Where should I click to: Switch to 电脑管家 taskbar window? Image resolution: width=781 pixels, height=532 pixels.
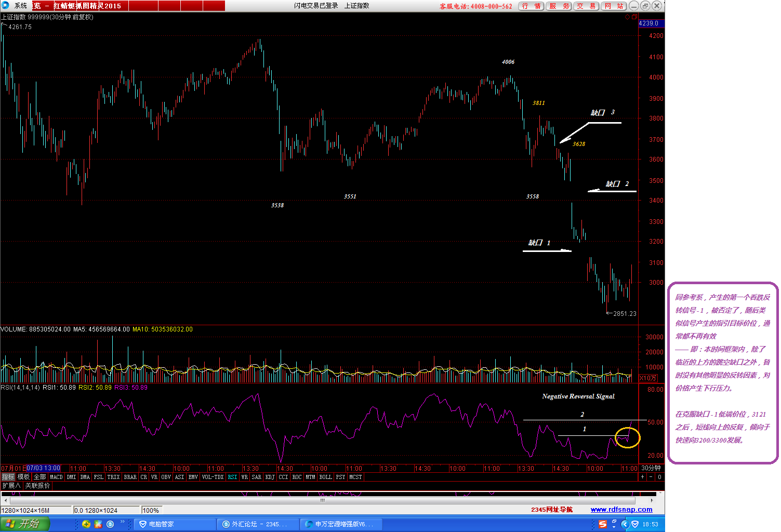(175, 524)
